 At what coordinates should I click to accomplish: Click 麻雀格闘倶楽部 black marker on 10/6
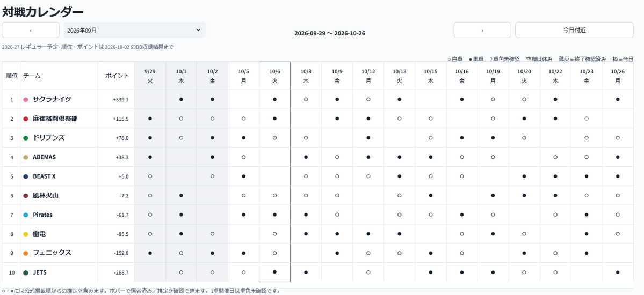pos(275,119)
